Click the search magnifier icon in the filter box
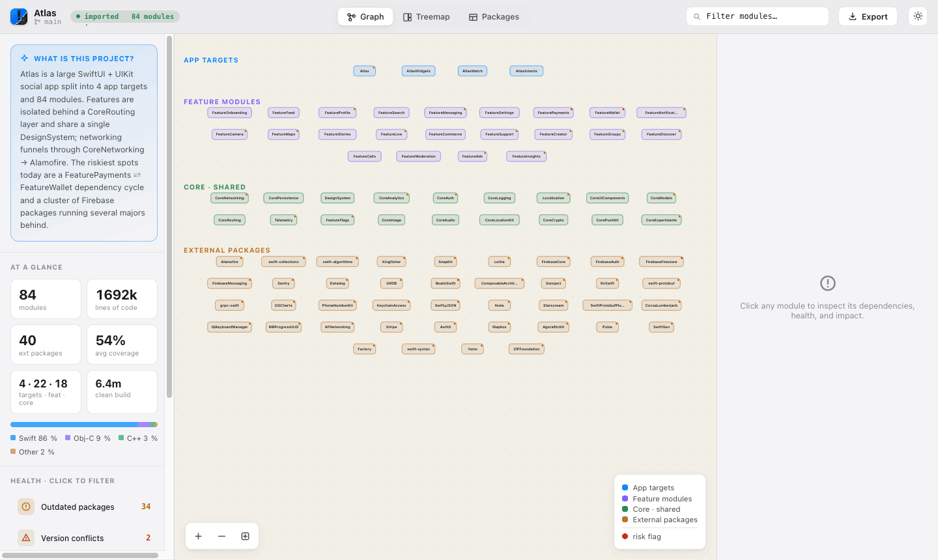The width and height of the screenshot is (938, 560). click(x=697, y=16)
